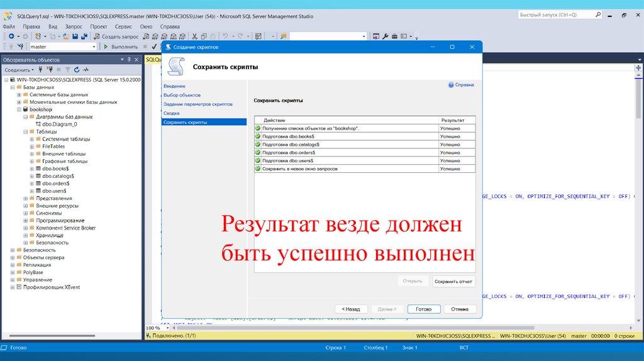Click the Сохранить отчет button
The image size is (644, 361).
[453, 281]
